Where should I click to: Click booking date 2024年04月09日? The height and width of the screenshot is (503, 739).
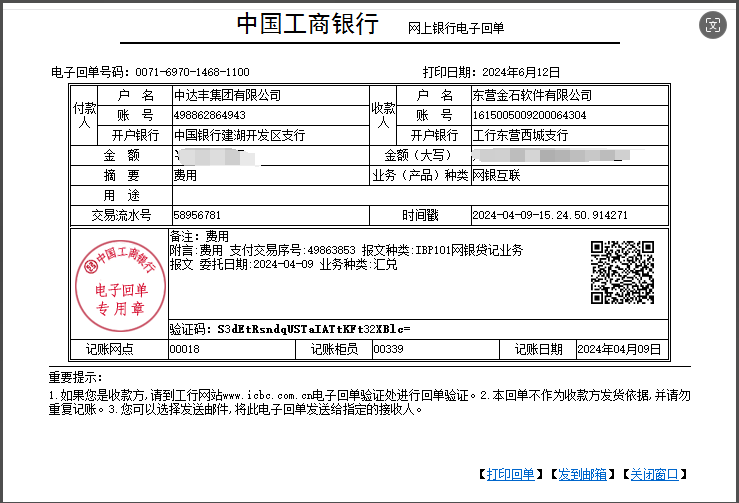click(x=619, y=349)
